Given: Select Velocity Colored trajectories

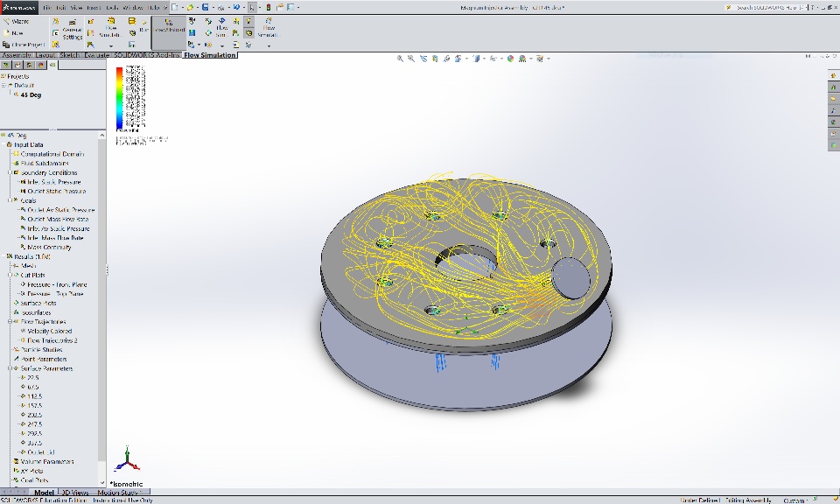Looking at the screenshot, I should coord(49,332).
